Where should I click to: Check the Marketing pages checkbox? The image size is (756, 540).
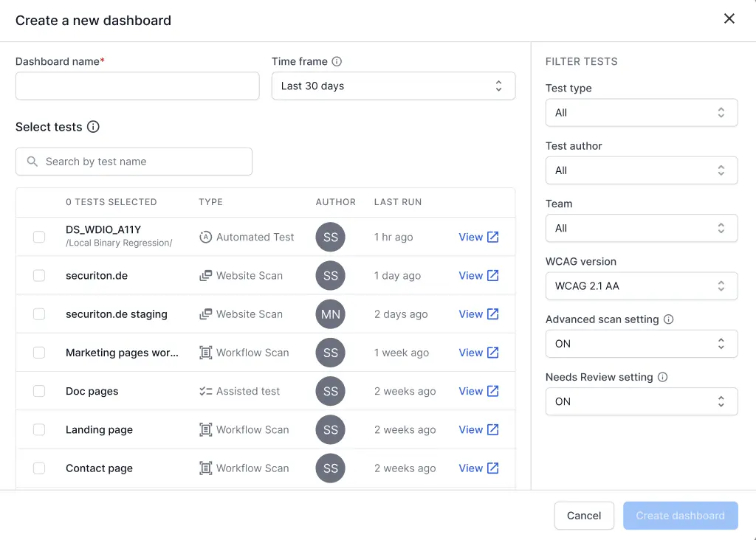coord(39,353)
